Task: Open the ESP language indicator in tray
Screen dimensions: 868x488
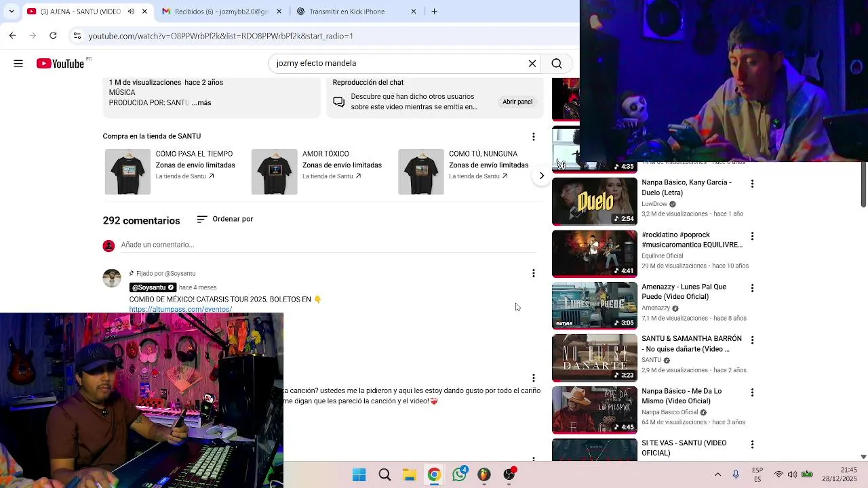Action: point(757,474)
